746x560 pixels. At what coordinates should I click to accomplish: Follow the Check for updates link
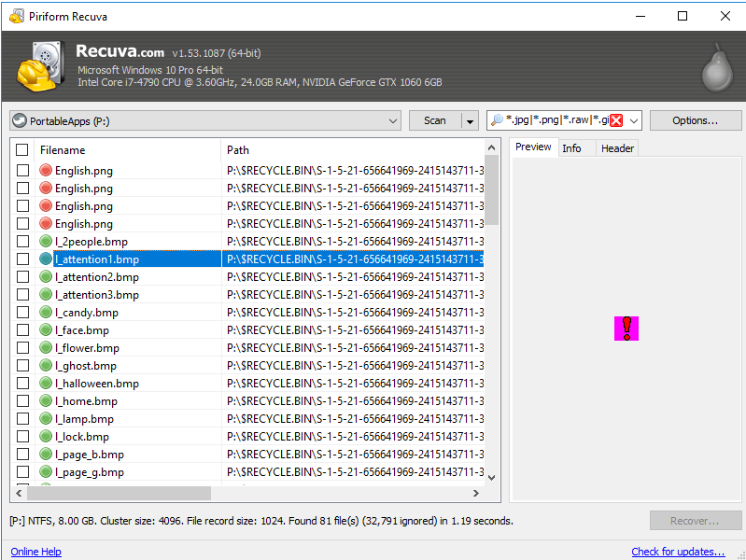pos(678,552)
